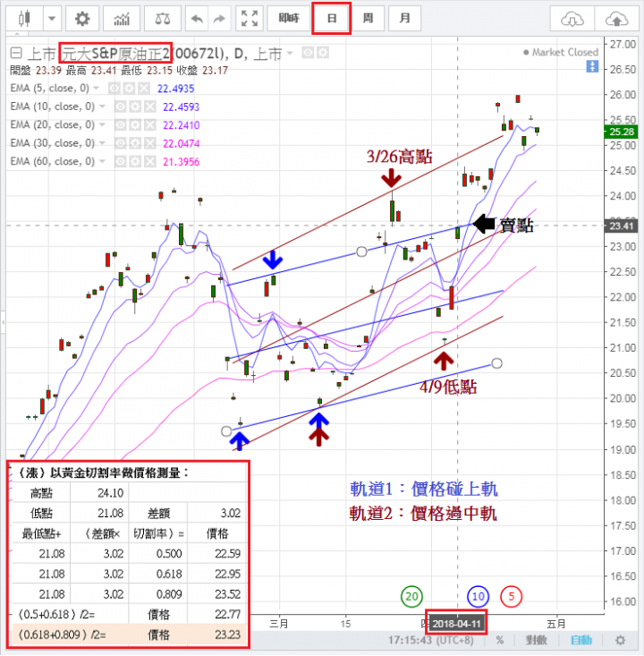This screenshot has width=644, height=656.
Task: Click the 23.41 crosshair price label
Action: pyautogui.click(x=621, y=226)
